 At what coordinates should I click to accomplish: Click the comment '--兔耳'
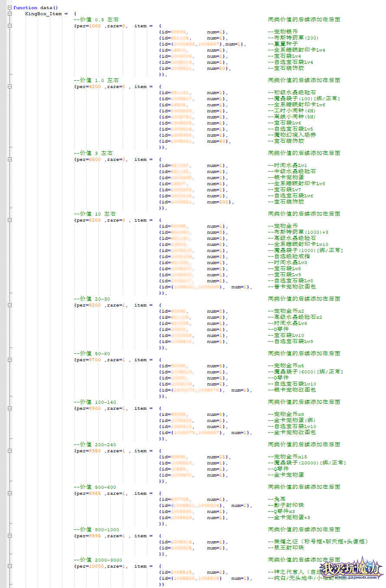277,499
